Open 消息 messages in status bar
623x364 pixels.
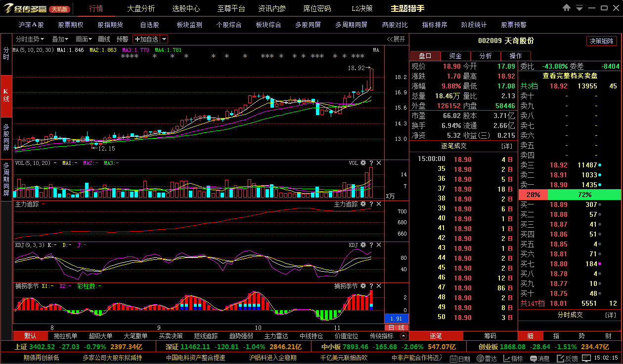(539, 359)
